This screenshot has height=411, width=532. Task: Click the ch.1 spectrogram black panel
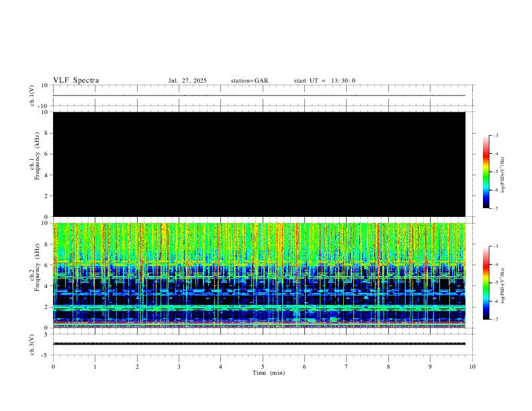tap(259, 164)
